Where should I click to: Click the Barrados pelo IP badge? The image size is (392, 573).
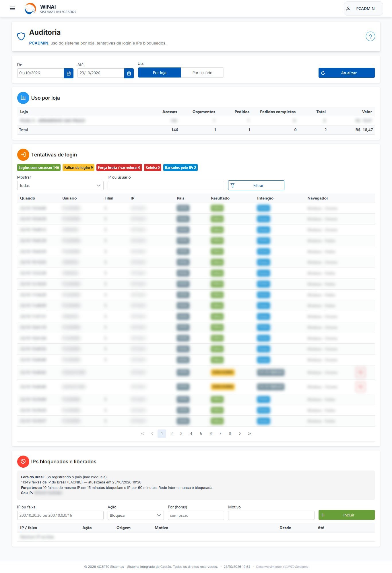[181, 168]
